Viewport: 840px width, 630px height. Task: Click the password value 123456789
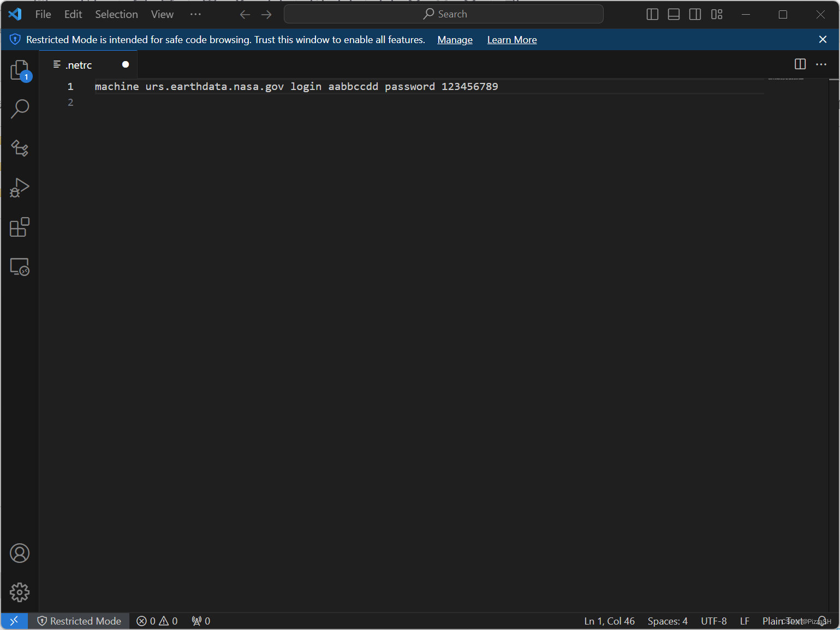coord(469,86)
